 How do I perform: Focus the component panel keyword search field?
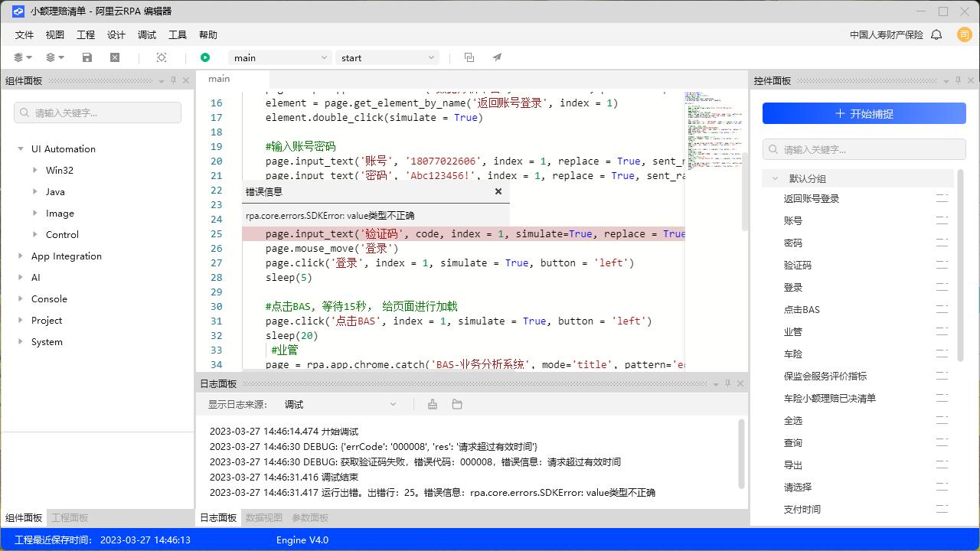[x=97, y=112]
